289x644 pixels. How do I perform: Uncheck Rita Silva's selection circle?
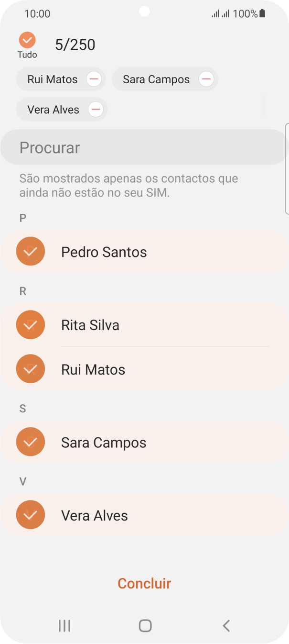(30, 324)
